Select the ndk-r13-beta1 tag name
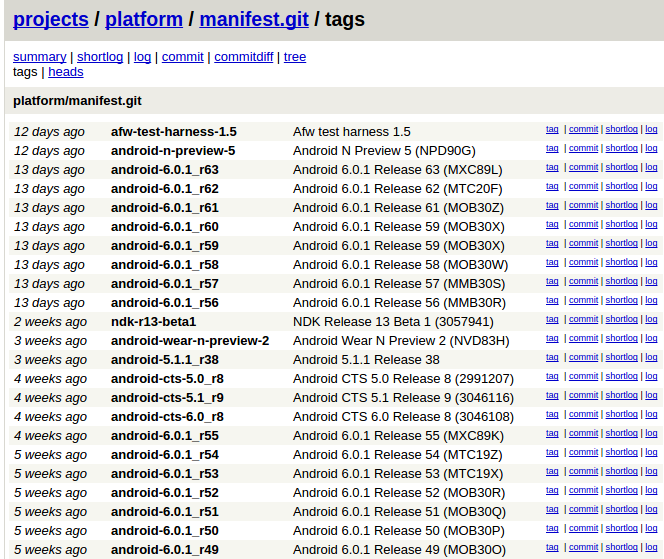664x559 pixels. [x=153, y=322]
